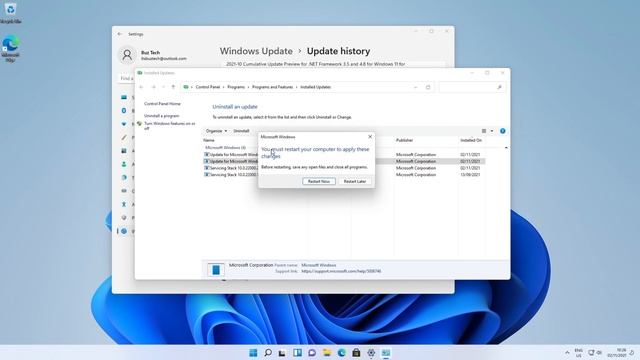Expand the address bar history dropdown
The width and height of the screenshot is (640, 360).
416,87
